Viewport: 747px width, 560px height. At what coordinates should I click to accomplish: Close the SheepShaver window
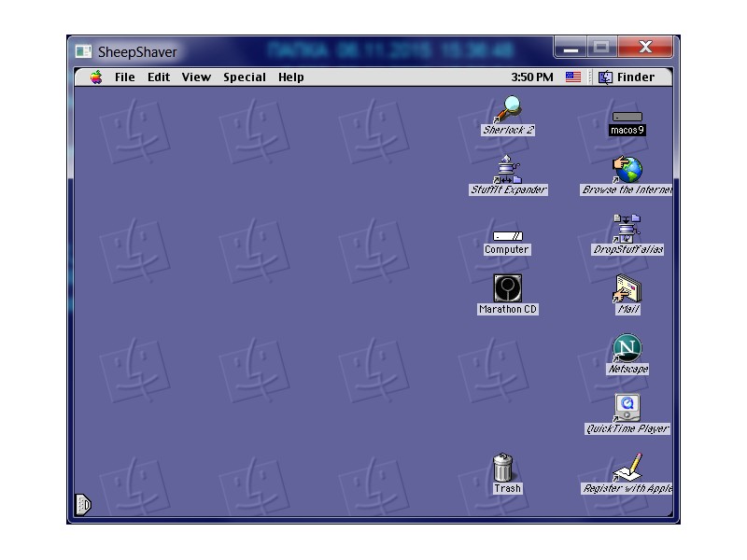click(x=645, y=48)
